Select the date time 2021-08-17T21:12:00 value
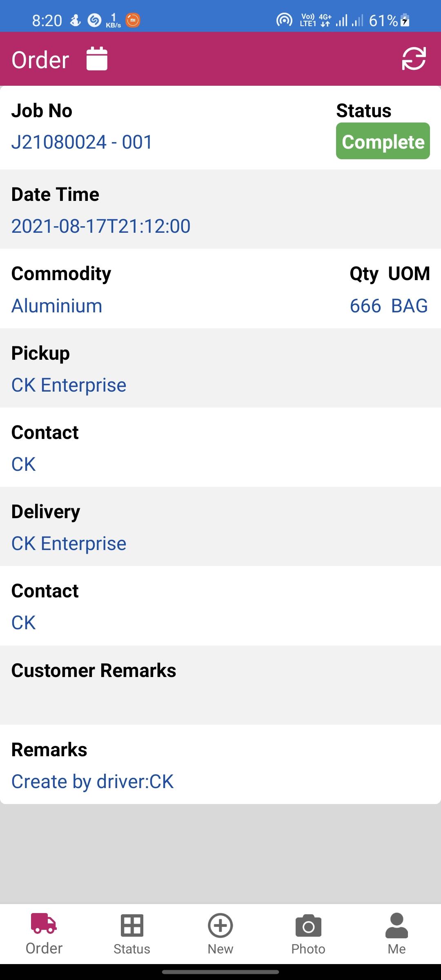 101,226
